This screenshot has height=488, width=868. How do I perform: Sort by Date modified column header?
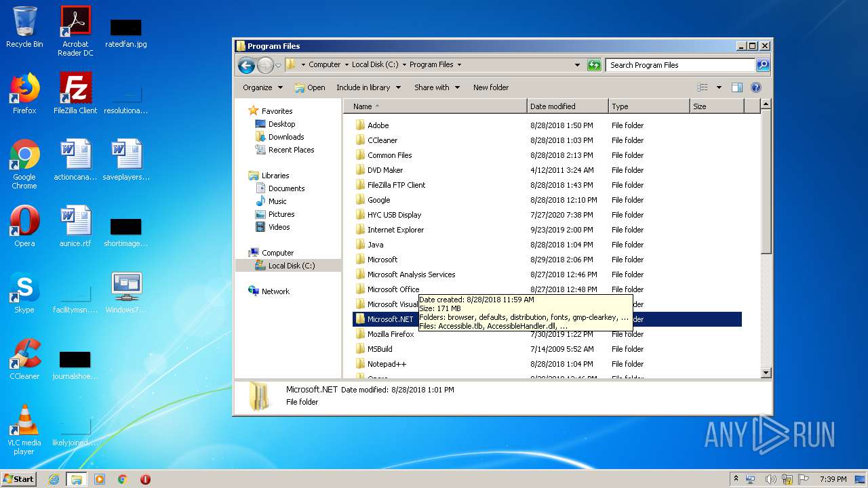click(x=568, y=106)
